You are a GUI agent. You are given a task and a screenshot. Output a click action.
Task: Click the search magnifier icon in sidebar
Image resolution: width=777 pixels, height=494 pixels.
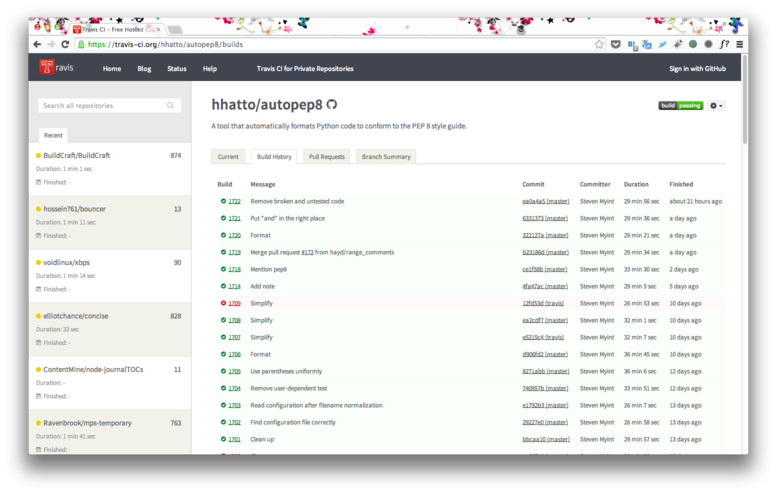[x=170, y=106]
